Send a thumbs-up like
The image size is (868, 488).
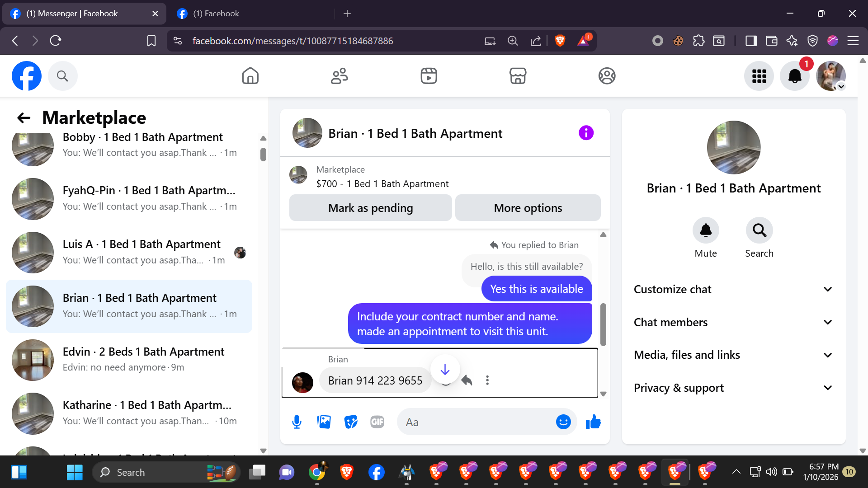click(593, 422)
